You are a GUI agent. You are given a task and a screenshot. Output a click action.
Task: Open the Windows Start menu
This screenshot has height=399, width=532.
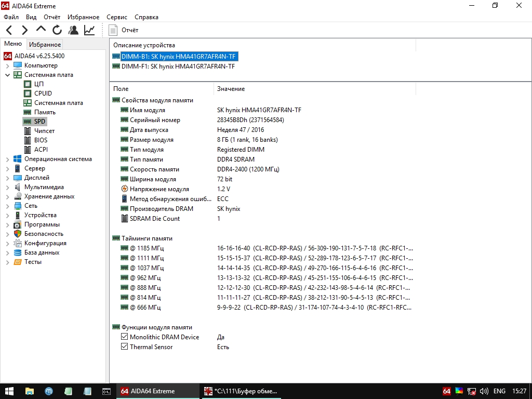tap(9, 391)
